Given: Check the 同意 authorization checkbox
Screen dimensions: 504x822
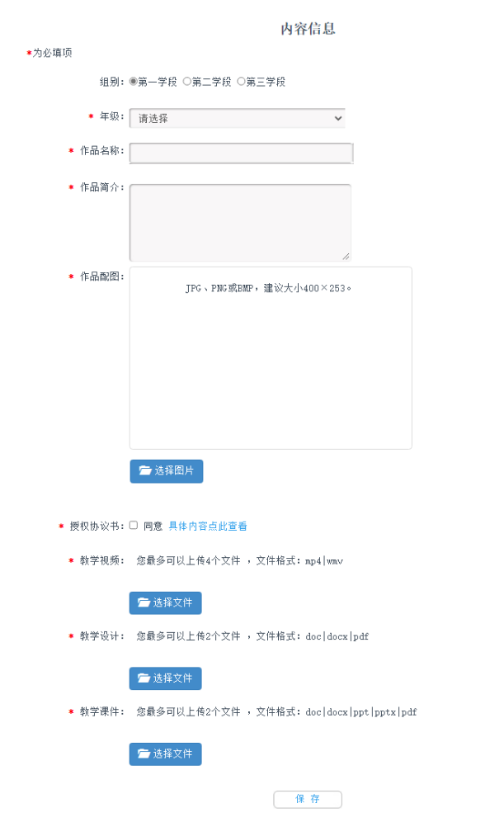Looking at the screenshot, I should (x=134, y=525).
